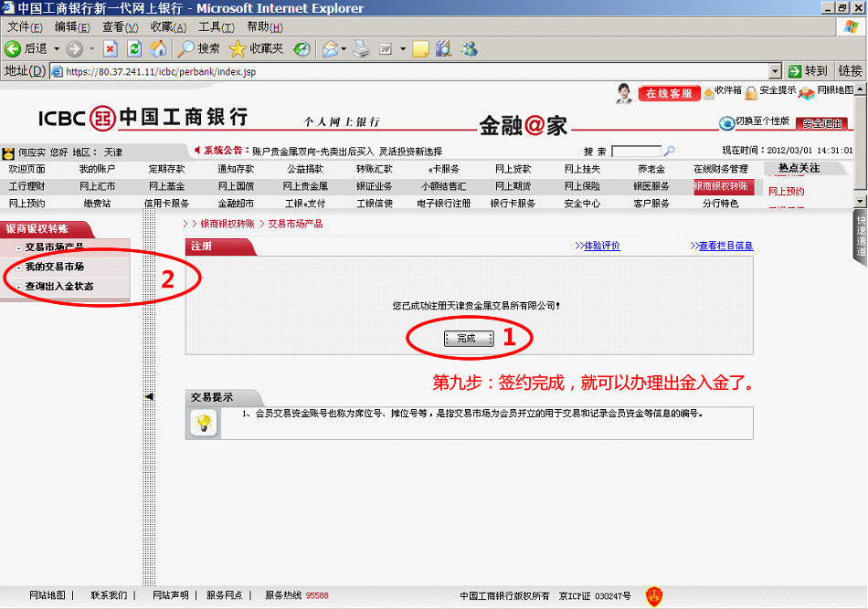This screenshot has width=868, height=609.
Task: Click into the 搜索 search input field
Action: coord(637,151)
